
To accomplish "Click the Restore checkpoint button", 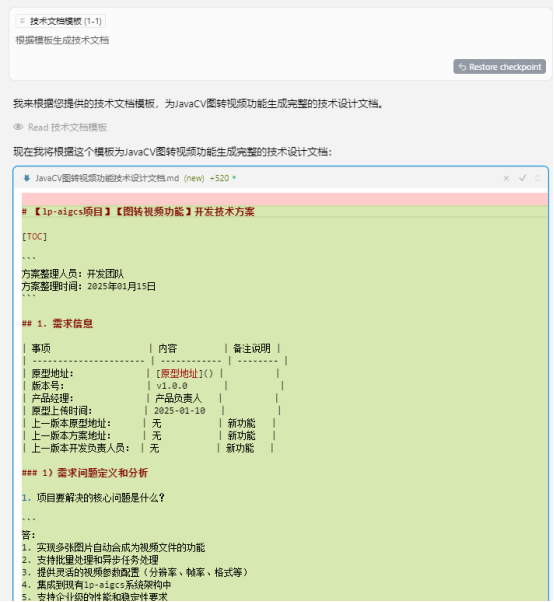I will point(499,67).
